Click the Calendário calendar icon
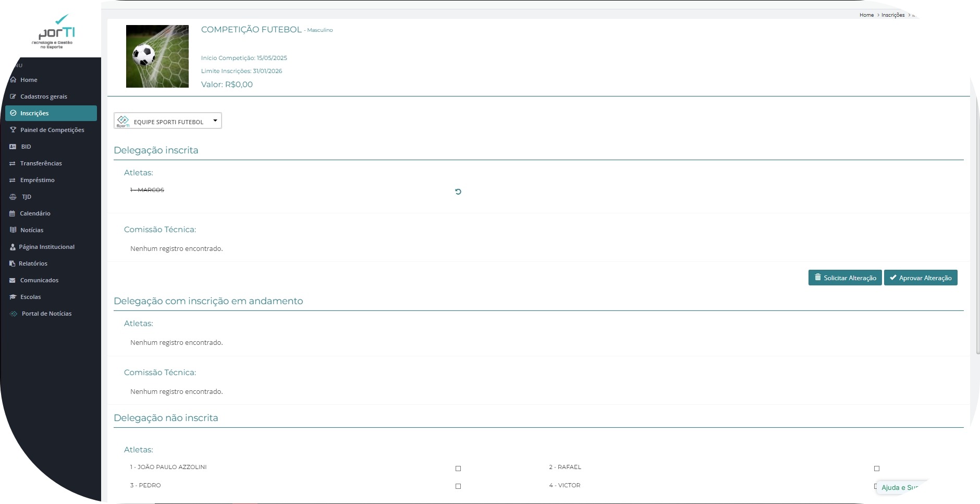The height and width of the screenshot is (504, 980). pos(13,213)
